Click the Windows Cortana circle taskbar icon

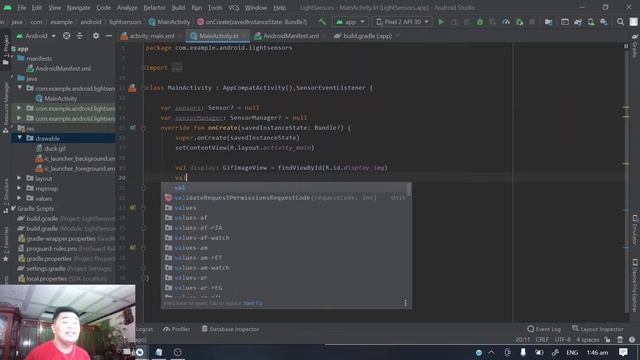coord(140,352)
